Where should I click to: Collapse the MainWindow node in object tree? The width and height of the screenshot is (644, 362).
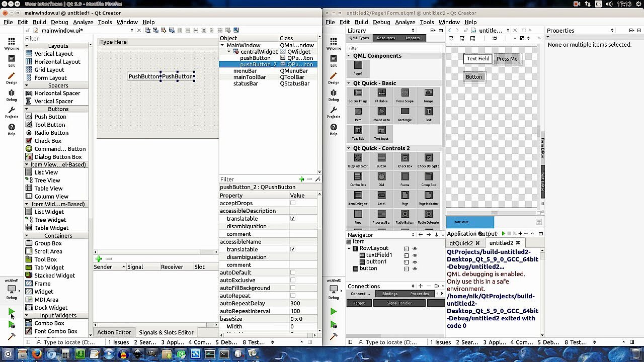click(x=222, y=45)
